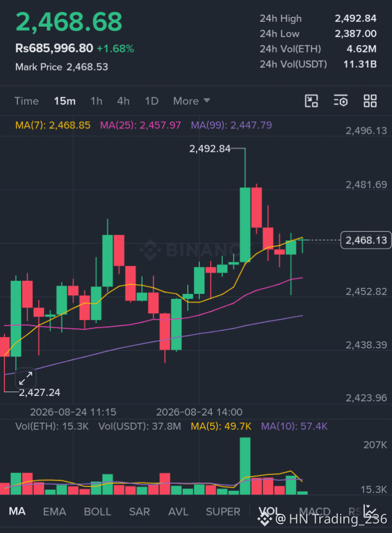Switch to the 1D timeframe
Screen dimensions: 392x533
click(151, 101)
